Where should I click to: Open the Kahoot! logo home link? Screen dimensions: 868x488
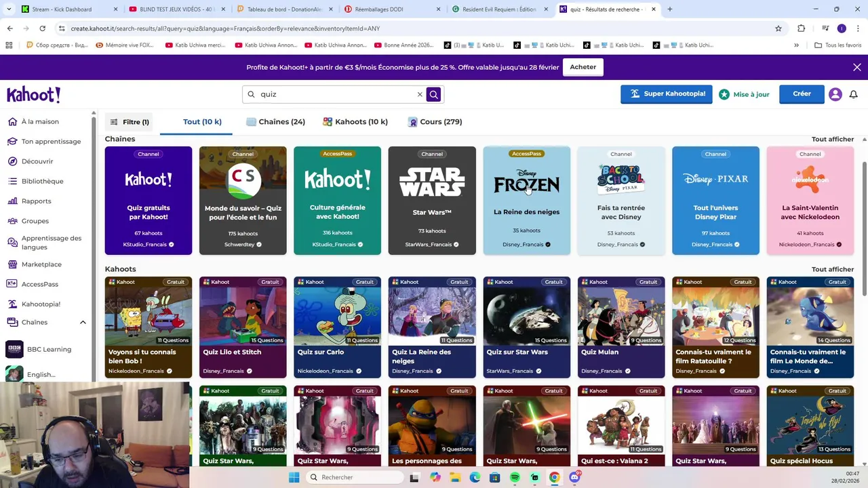click(x=34, y=94)
